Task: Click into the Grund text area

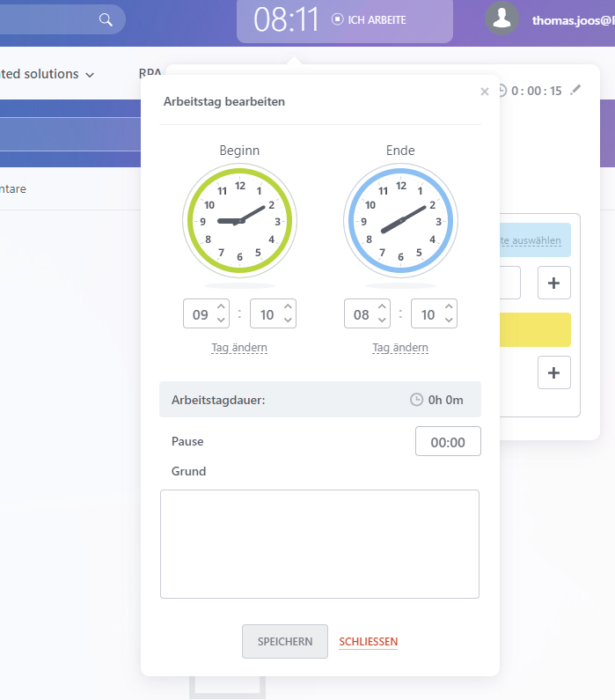Action: pyautogui.click(x=319, y=543)
